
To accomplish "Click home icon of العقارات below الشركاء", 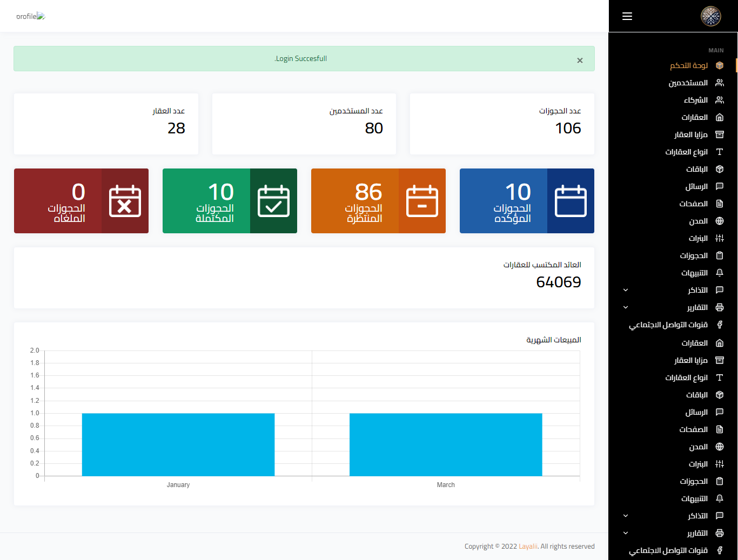I will (720, 117).
